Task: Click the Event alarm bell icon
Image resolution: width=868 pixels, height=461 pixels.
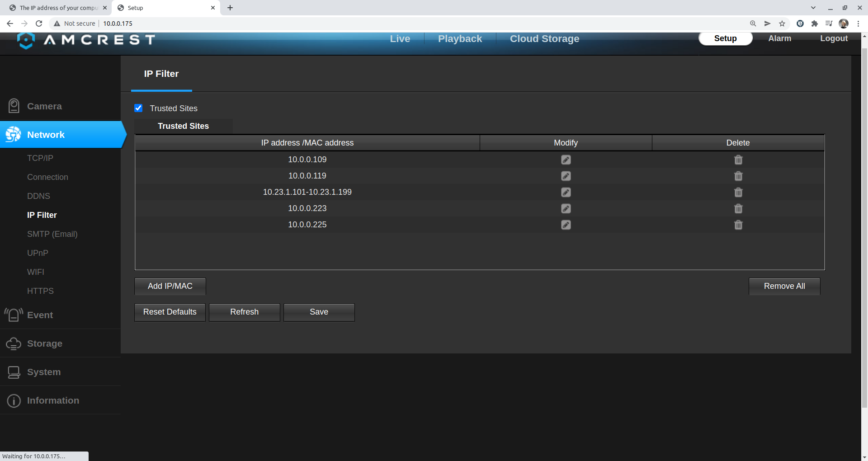Action: (x=14, y=315)
